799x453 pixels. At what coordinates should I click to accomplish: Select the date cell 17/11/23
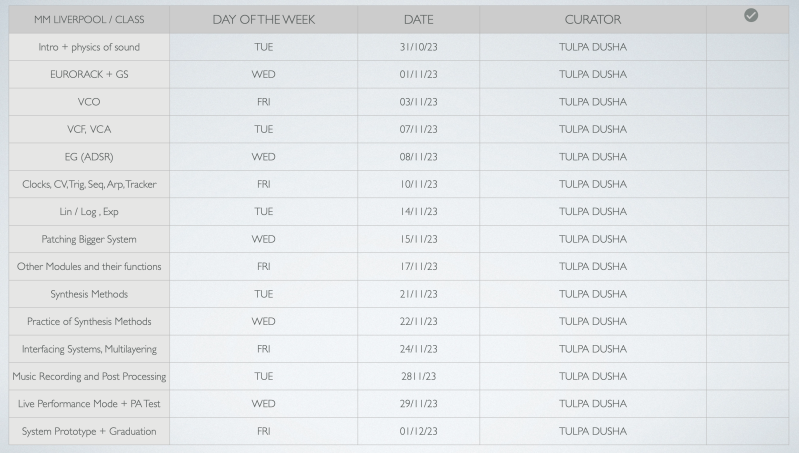pos(418,267)
